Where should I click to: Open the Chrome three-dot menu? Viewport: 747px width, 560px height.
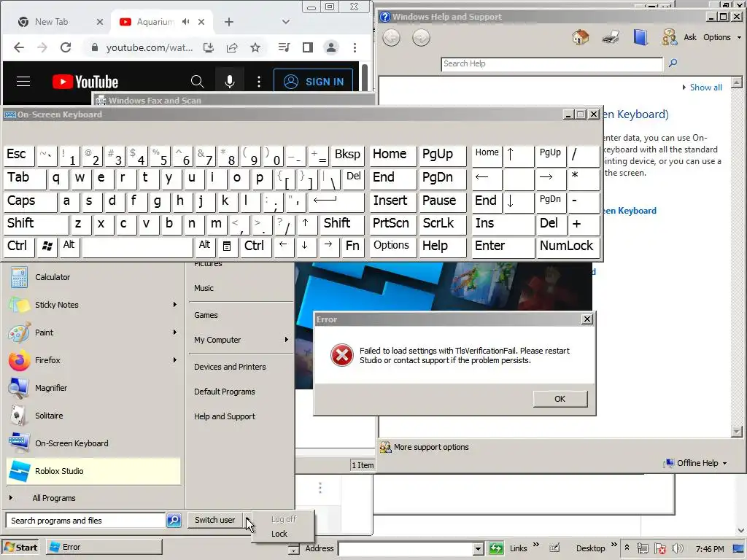point(355,47)
